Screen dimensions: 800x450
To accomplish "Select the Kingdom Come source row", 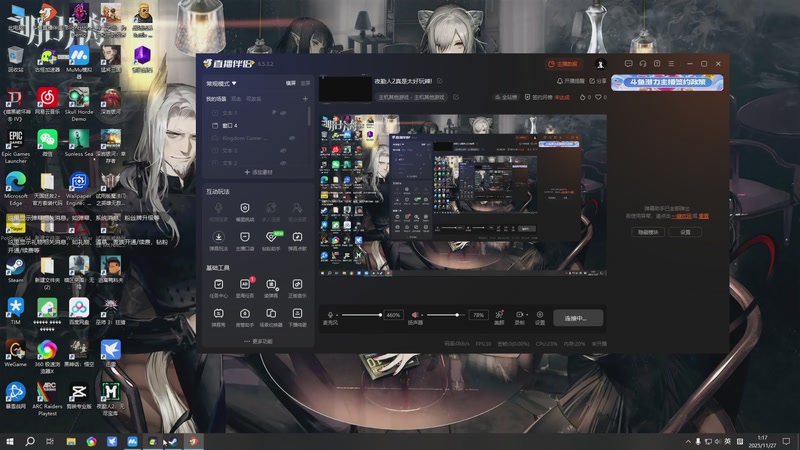I will click(x=257, y=138).
